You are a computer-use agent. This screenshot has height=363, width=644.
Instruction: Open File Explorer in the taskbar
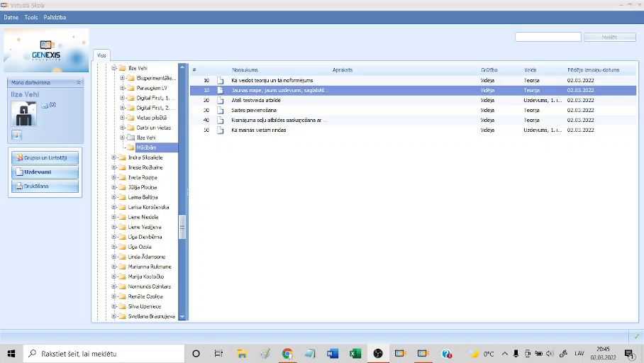242,353
